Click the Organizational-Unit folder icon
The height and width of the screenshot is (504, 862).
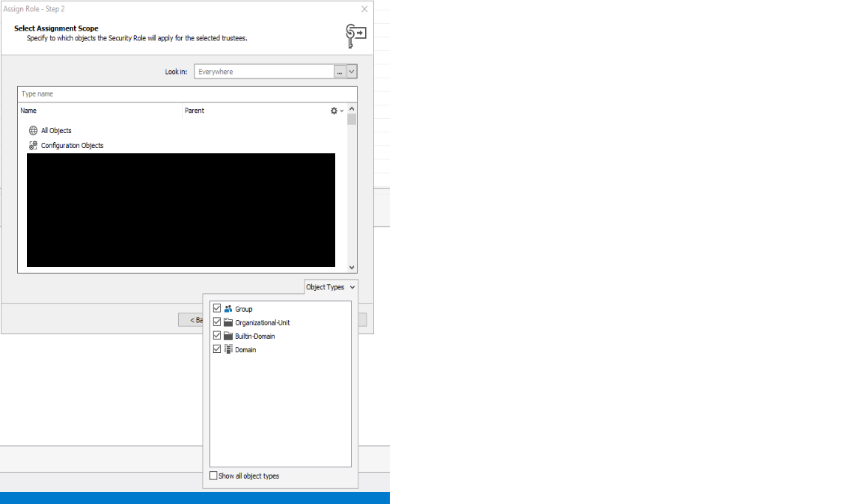228,322
